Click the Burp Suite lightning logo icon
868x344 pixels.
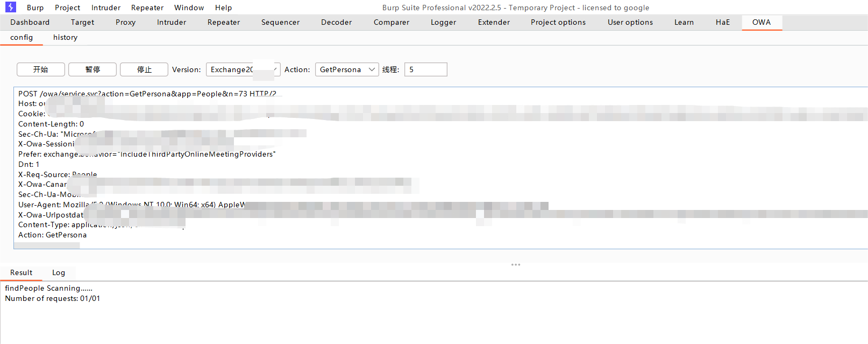(11, 7)
